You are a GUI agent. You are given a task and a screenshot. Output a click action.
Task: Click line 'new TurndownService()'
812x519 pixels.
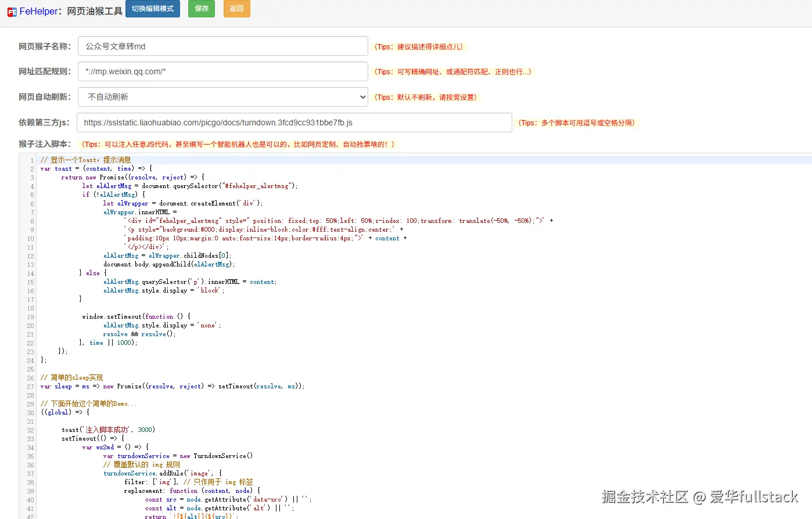tap(178, 456)
